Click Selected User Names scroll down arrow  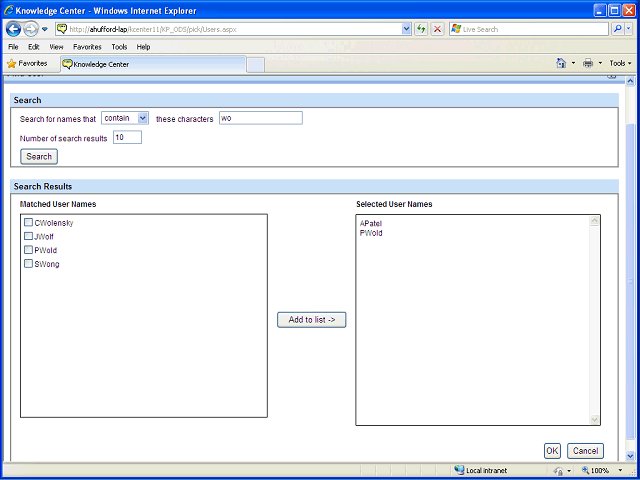tap(595, 419)
